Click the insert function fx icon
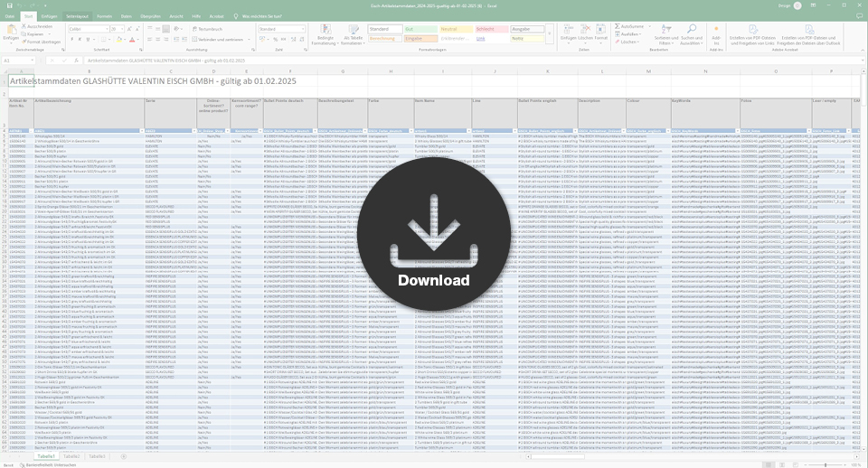The width and height of the screenshot is (868, 468). pos(76,61)
